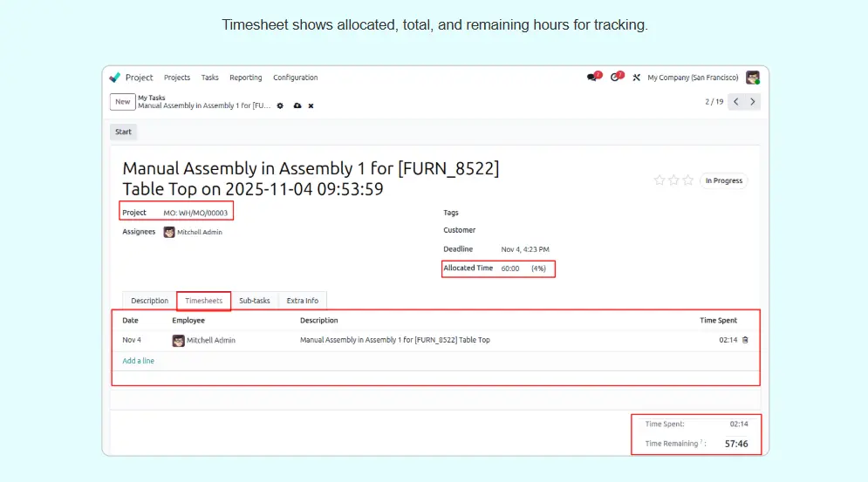Click the Project app logo icon

coord(115,78)
